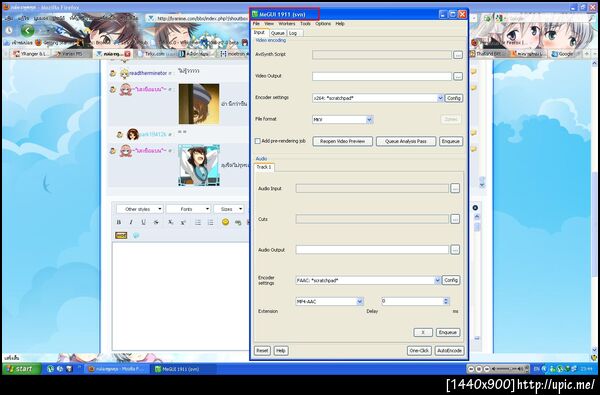The image size is (600, 395).
Task: Switch to the Queue tab
Action: (277, 33)
